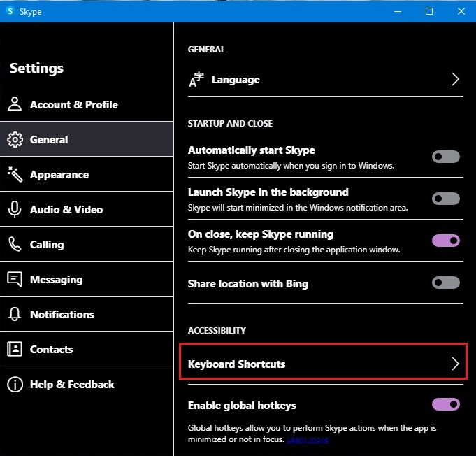Click 'Start Skype automatically when you sign in' text
This screenshot has width=476, height=456.
tap(291, 166)
